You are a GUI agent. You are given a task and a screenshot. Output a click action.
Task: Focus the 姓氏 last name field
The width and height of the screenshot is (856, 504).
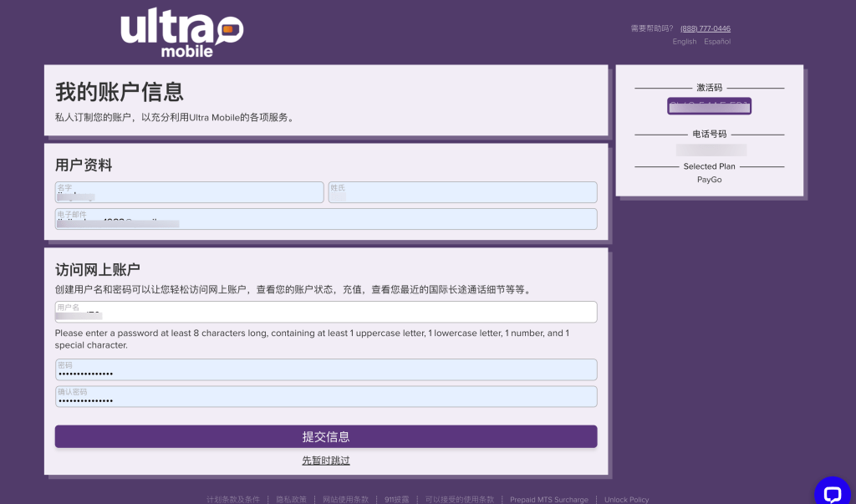(462, 192)
